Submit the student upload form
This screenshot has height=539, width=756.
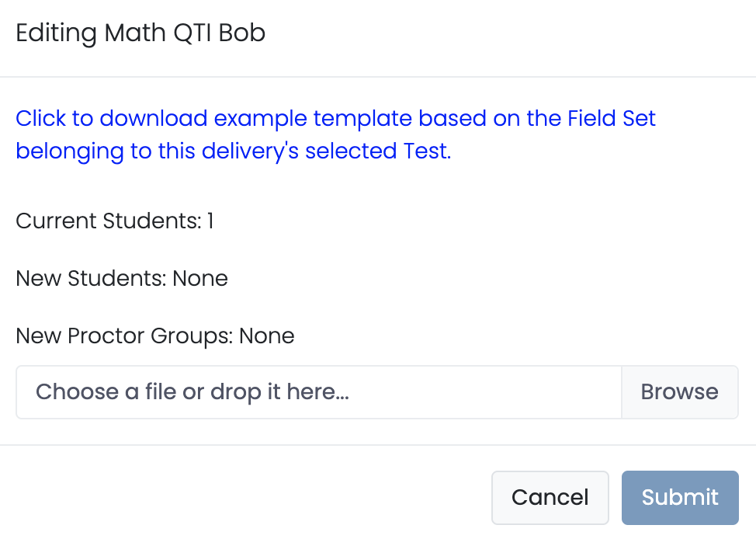point(680,497)
